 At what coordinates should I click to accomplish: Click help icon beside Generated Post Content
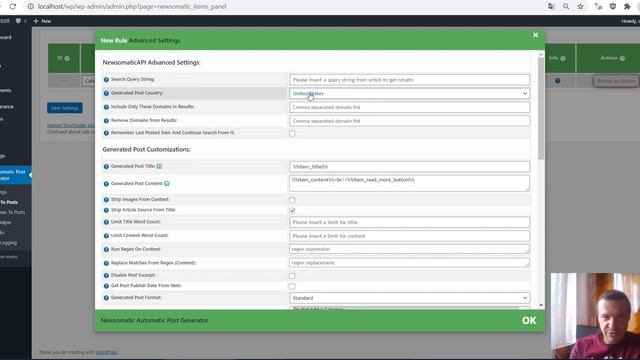(106, 184)
